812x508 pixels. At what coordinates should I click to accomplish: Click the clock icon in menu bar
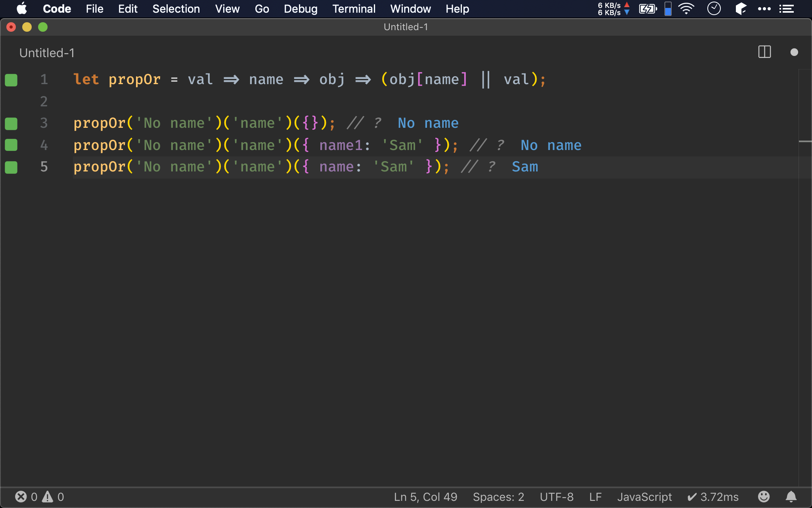tap(714, 9)
